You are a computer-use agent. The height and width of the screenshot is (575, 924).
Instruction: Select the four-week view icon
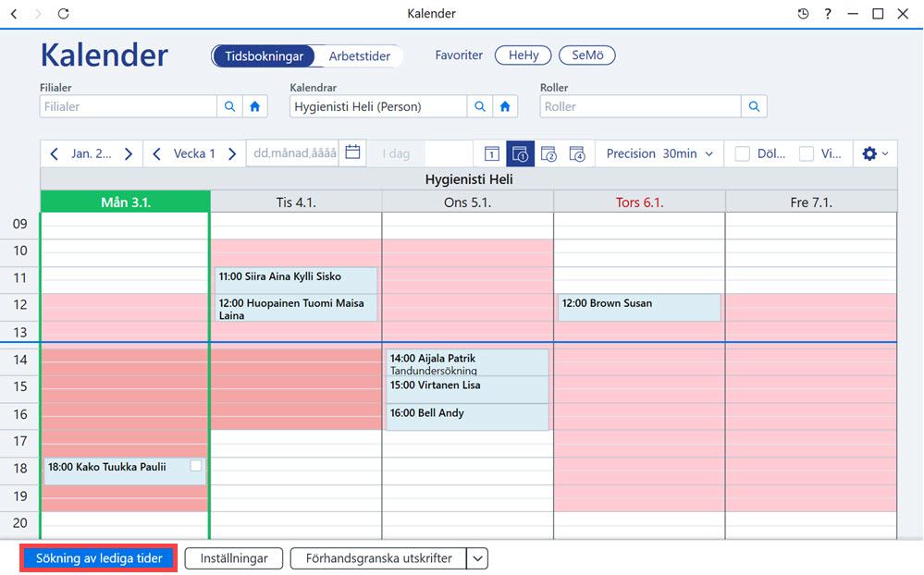click(x=577, y=153)
